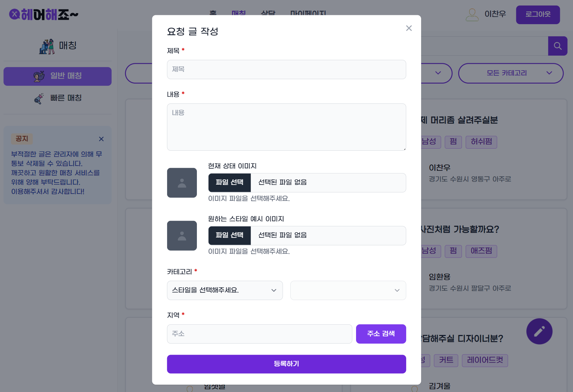Click the 현재 상태 이미지 placeholder thumbnail
Viewport: 573px width, 392px height.
(182, 183)
